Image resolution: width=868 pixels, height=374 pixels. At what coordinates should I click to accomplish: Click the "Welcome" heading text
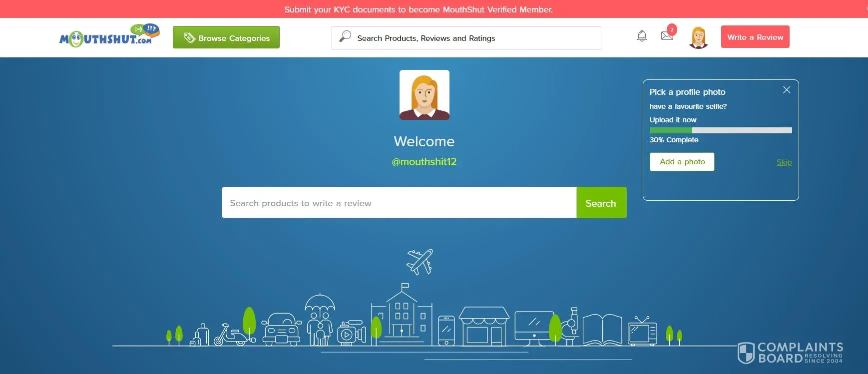[424, 141]
